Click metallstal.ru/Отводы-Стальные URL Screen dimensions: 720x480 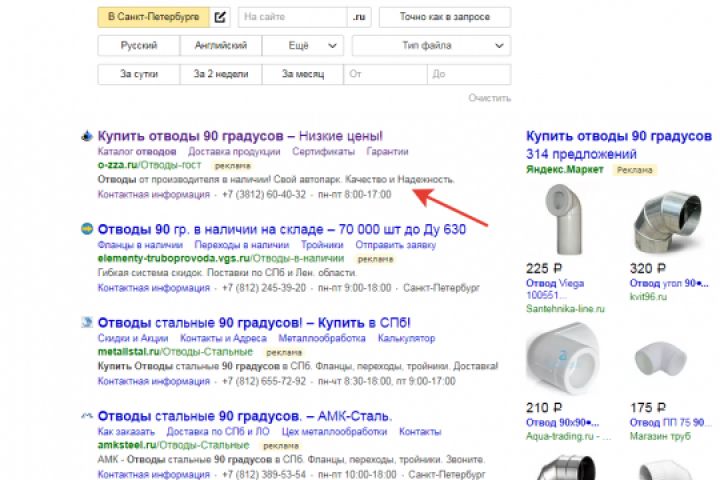point(175,352)
